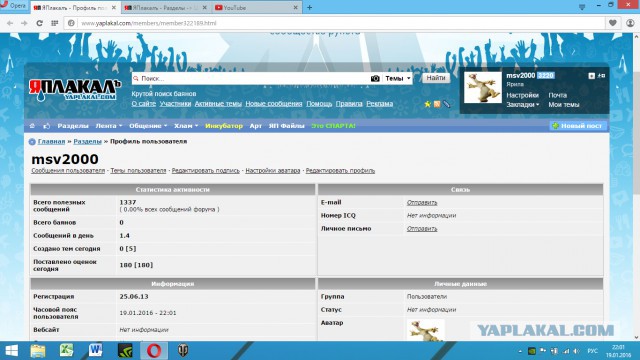
Task: Go forward with the browser forward arrow
Action: [x=24, y=23]
